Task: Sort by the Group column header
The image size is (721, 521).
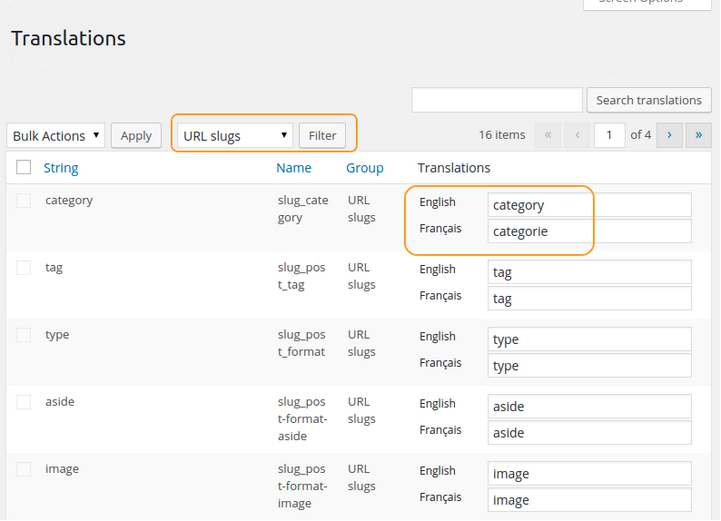Action: (x=365, y=168)
